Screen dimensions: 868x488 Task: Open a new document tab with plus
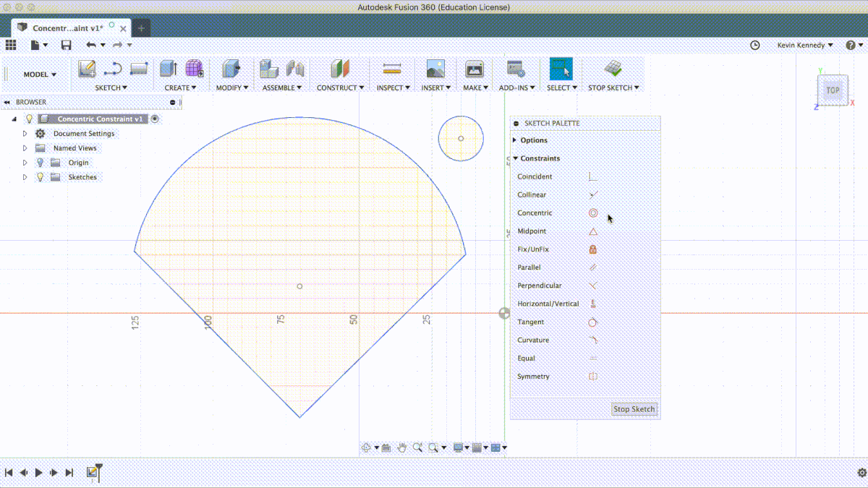(x=141, y=28)
